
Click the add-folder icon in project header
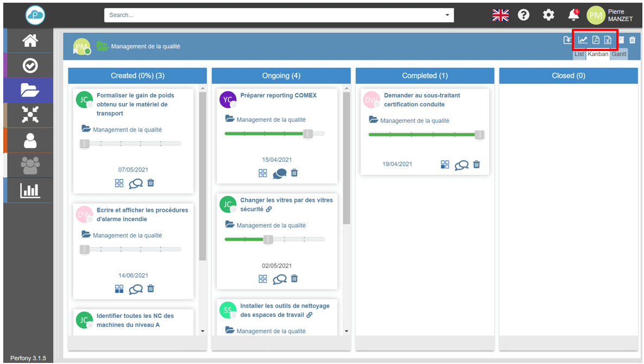click(x=567, y=40)
